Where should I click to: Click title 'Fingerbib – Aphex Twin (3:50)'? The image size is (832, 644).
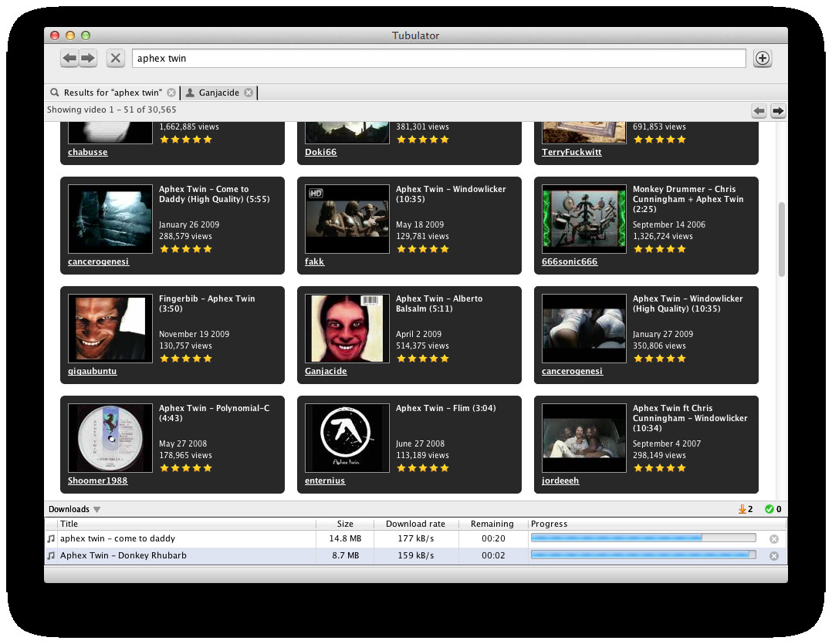click(207, 304)
